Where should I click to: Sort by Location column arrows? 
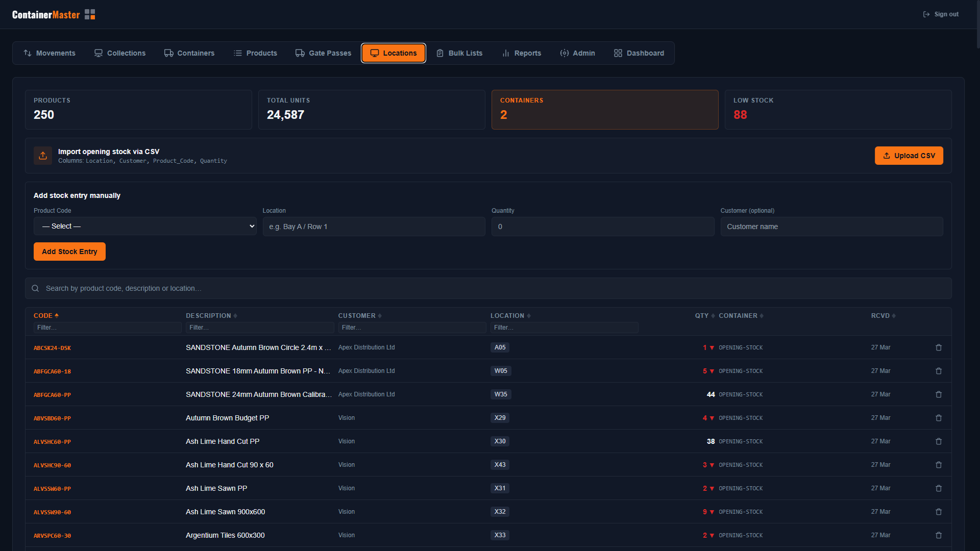(x=529, y=316)
